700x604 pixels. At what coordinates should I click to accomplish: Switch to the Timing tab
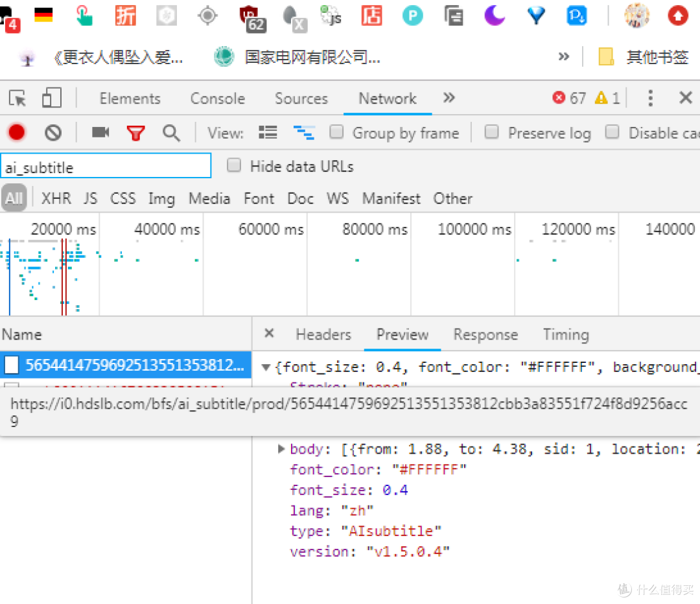566,334
